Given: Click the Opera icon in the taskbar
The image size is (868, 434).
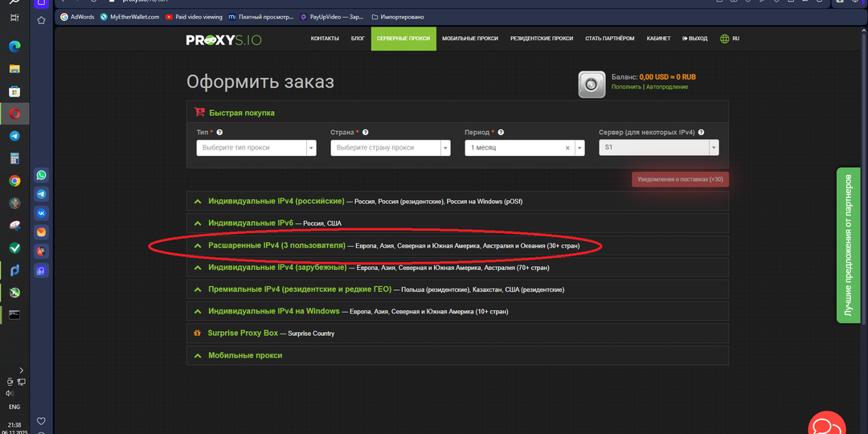Looking at the screenshot, I should pyautogui.click(x=14, y=114).
